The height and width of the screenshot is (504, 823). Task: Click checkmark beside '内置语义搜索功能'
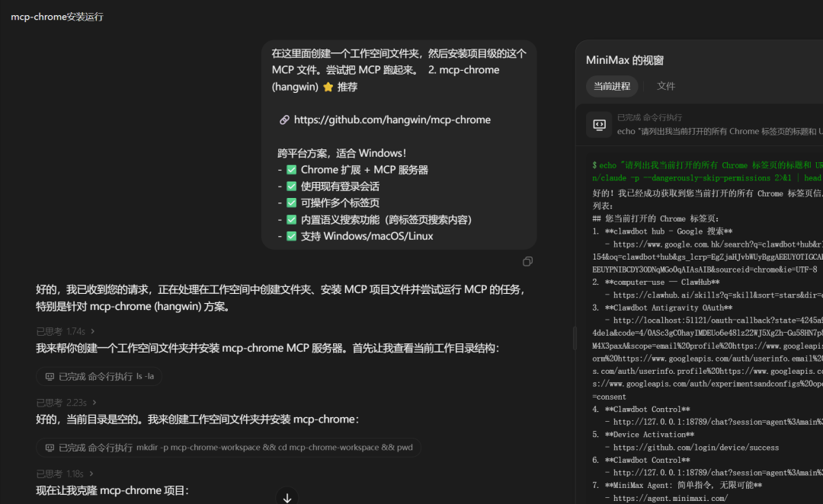pyautogui.click(x=291, y=219)
